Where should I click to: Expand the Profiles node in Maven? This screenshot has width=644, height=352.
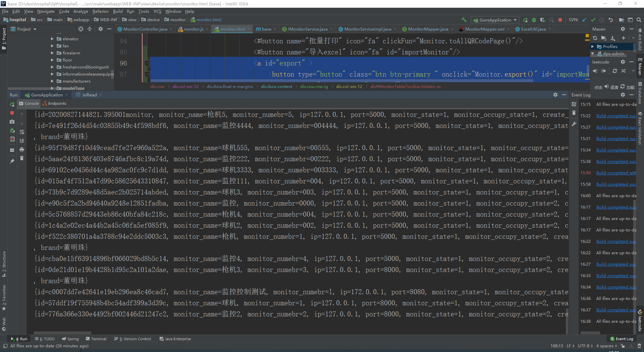tap(593, 47)
